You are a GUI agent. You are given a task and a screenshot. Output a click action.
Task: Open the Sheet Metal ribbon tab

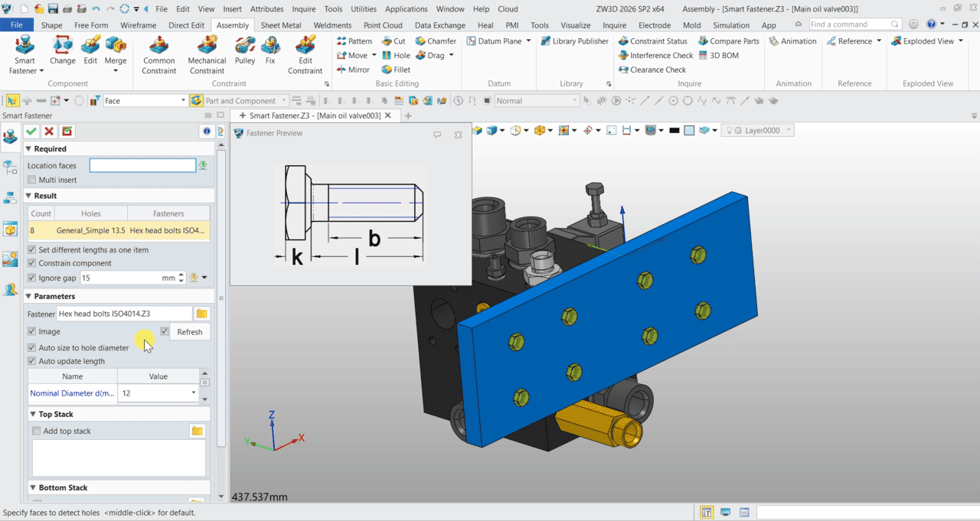coord(280,25)
